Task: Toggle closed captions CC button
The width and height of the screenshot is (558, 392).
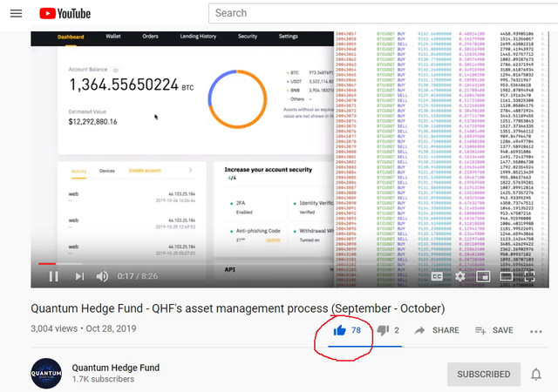Action: click(x=437, y=276)
